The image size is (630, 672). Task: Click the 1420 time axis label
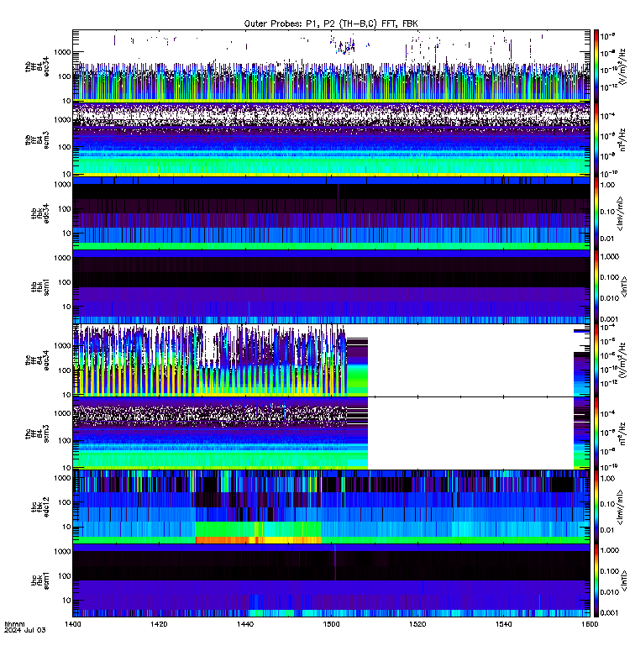(159, 624)
